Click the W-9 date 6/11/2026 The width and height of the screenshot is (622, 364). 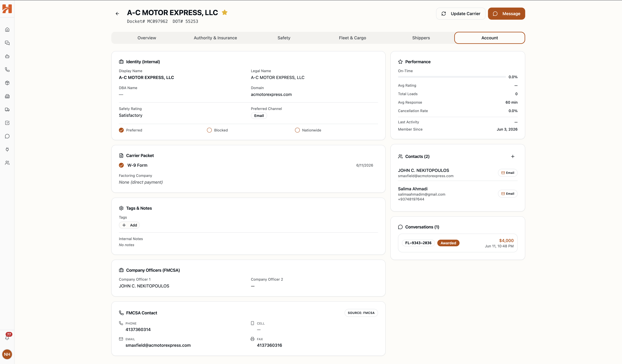(x=365, y=166)
